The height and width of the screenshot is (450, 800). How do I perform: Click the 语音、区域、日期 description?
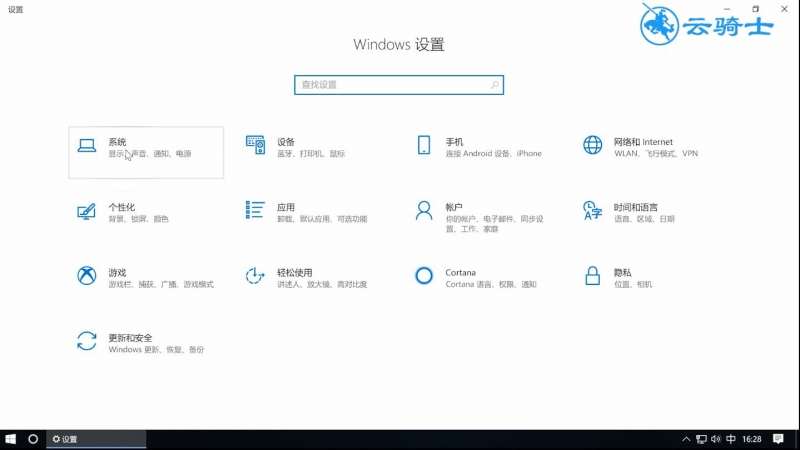[644, 219]
